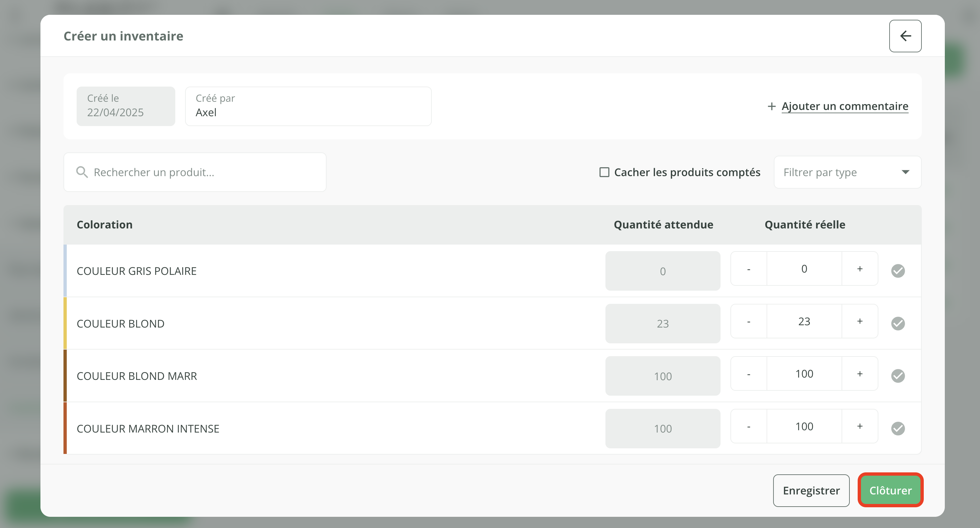980x528 pixels.
Task: Click checkmark for COULEUR BLOND MARR
Action: click(898, 376)
